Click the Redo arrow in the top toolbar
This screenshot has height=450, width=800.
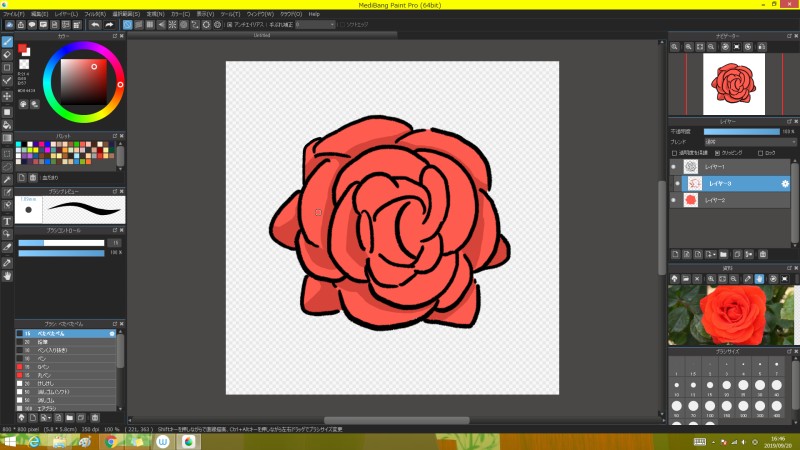(x=109, y=24)
